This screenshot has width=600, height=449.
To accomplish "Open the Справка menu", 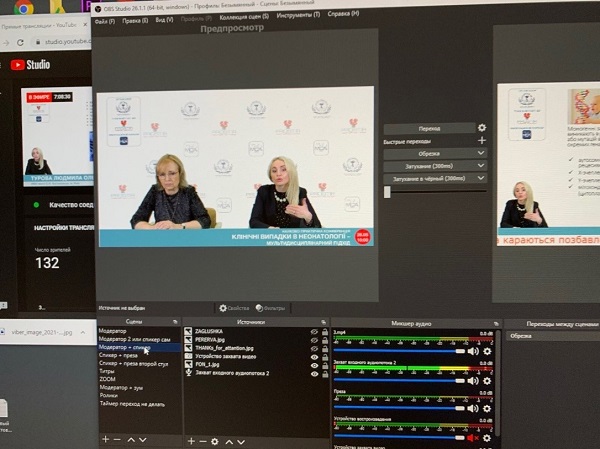I will tap(343, 13).
